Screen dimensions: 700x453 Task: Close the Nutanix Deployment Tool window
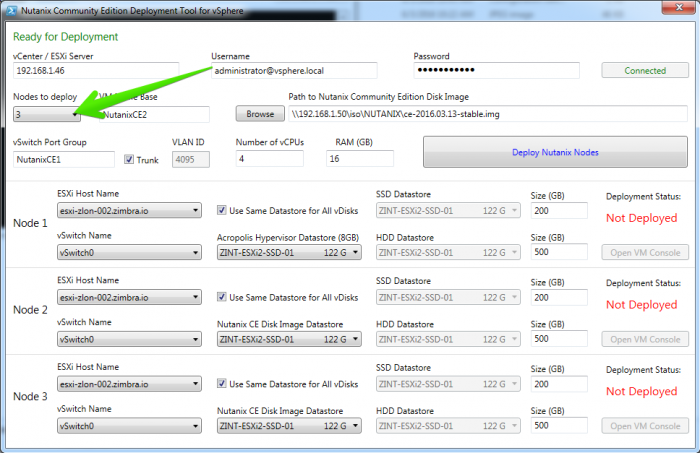coord(679,7)
